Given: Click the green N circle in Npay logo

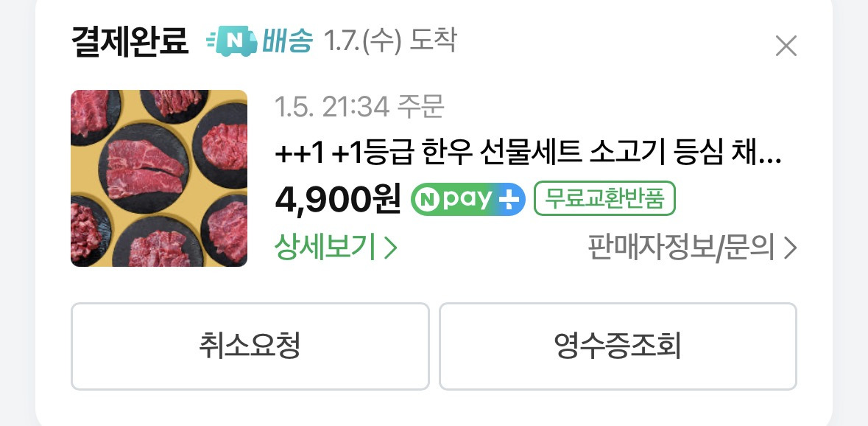Looking at the screenshot, I should coord(428,200).
